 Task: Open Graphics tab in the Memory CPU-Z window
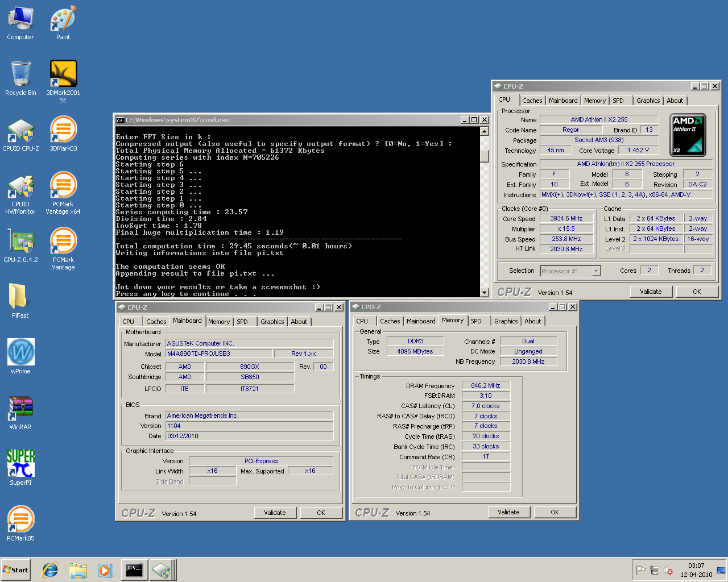click(x=506, y=321)
